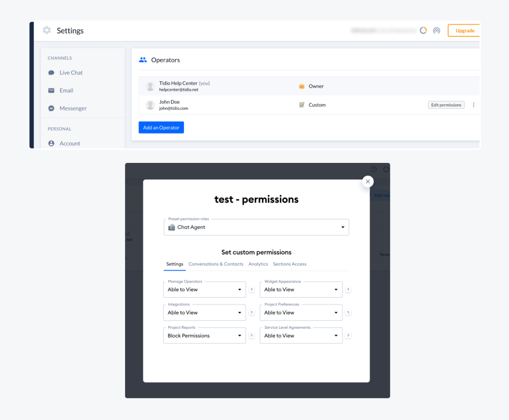Click the orange usage ring icon
Image resolution: width=509 pixels, height=420 pixels.
pyautogui.click(x=423, y=31)
